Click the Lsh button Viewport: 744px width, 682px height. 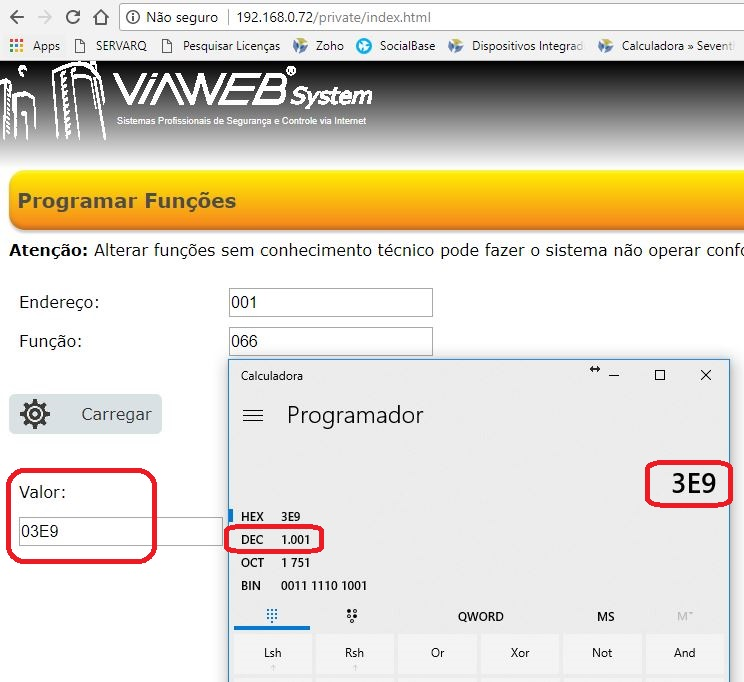tap(273, 654)
